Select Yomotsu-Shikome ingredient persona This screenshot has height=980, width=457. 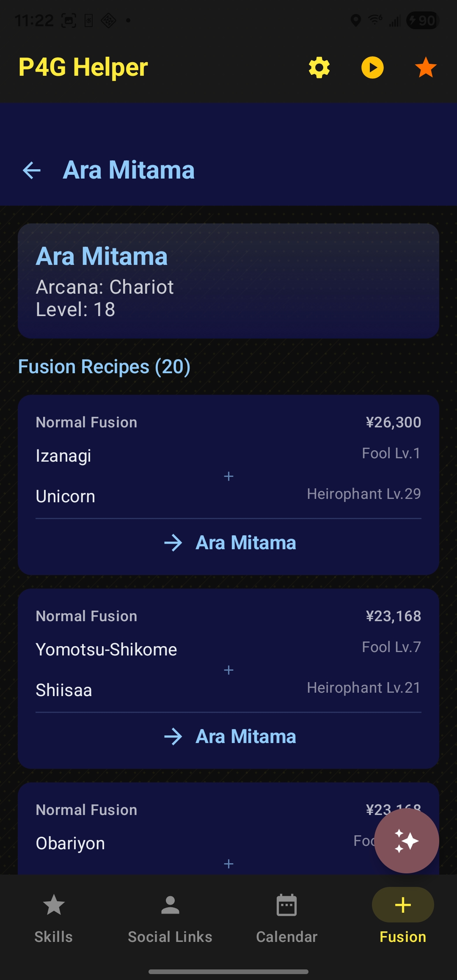(106, 650)
